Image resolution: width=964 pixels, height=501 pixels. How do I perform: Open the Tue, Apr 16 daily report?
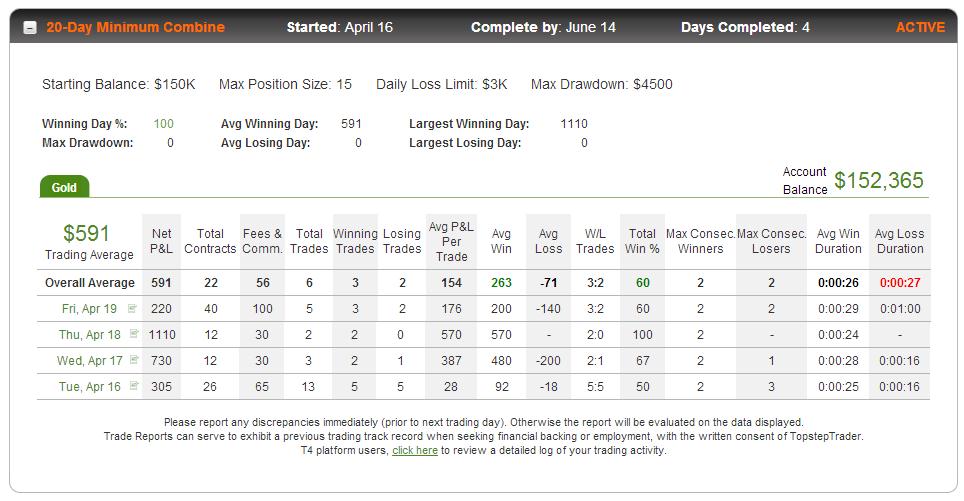(90, 387)
